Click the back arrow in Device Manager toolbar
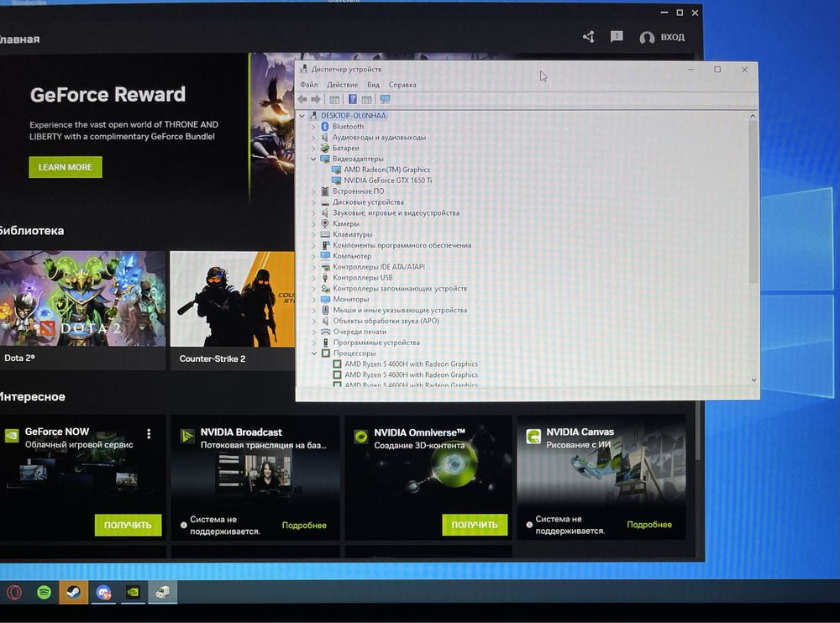 click(x=302, y=100)
